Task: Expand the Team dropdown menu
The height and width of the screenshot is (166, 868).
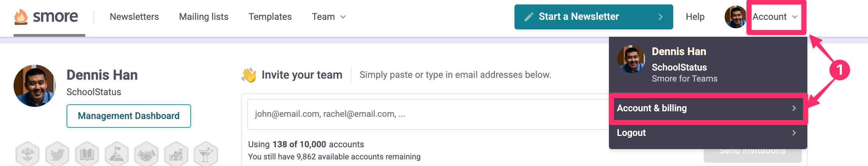Action: coord(329,17)
